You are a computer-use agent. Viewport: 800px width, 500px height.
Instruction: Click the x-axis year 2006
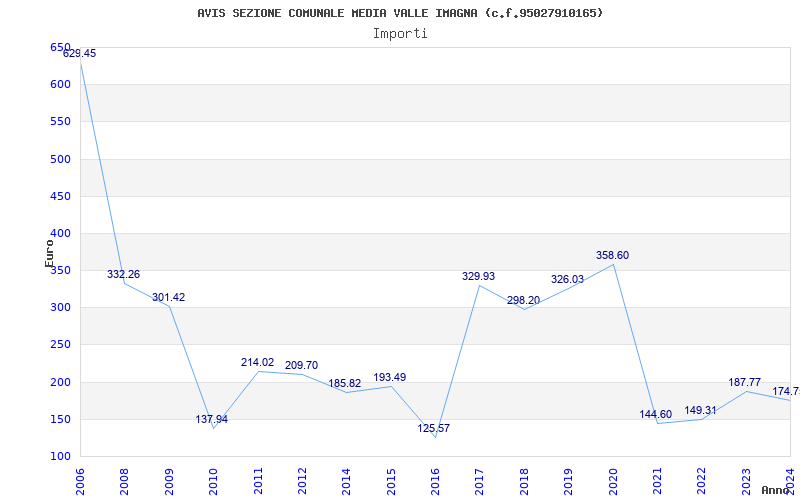(x=80, y=481)
